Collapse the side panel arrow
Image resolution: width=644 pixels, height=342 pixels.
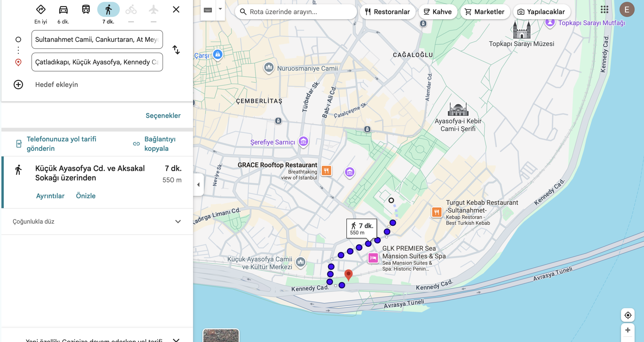(x=198, y=185)
